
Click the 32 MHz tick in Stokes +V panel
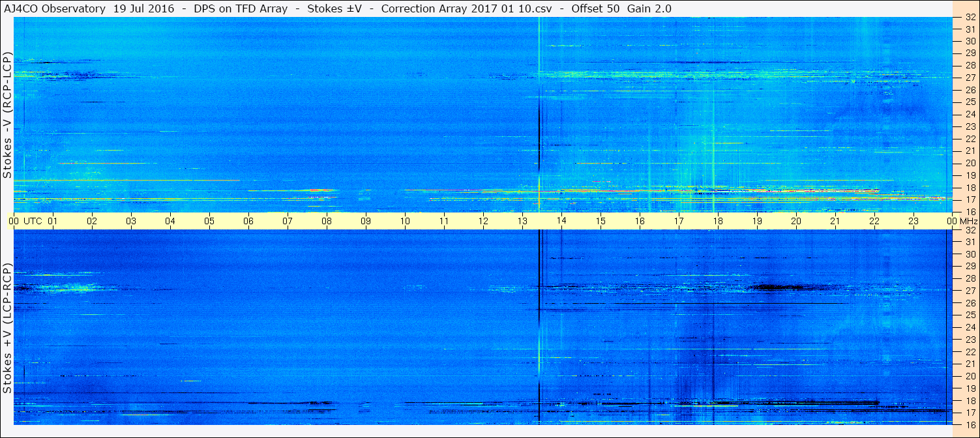pos(970,230)
